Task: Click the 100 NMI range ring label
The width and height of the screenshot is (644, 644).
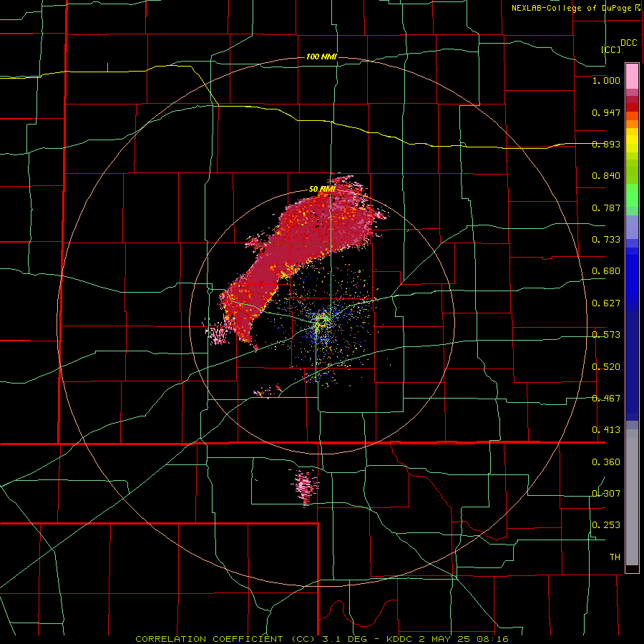Action: pyautogui.click(x=321, y=57)
